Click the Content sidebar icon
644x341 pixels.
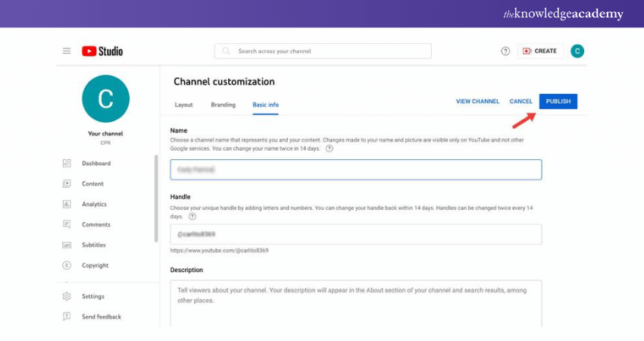click(67, 183)
